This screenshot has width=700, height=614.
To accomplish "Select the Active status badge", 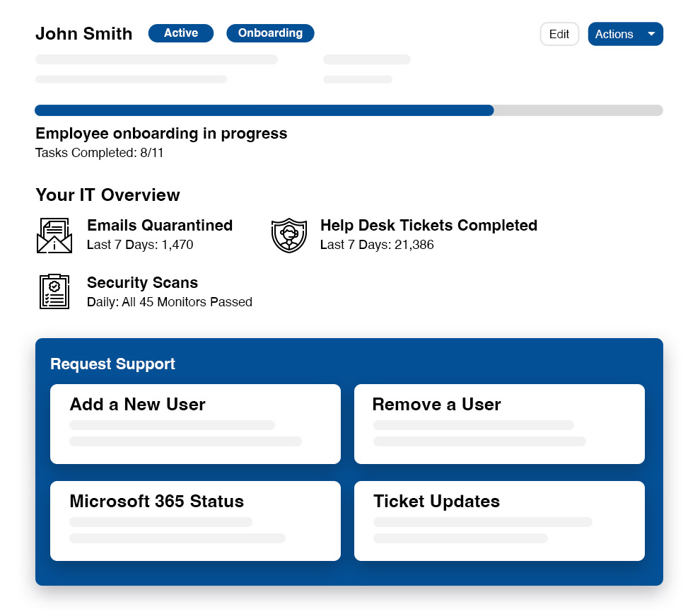I will 180,33.
